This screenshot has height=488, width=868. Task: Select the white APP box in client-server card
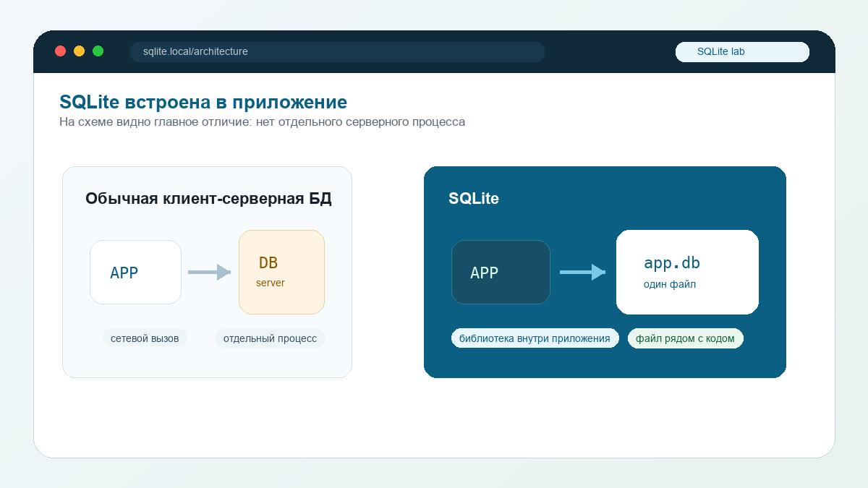[x=135, y=272]
